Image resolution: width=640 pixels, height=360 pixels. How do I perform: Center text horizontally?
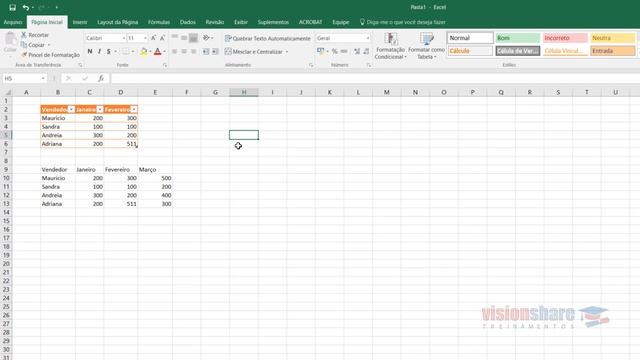(184, 51)
